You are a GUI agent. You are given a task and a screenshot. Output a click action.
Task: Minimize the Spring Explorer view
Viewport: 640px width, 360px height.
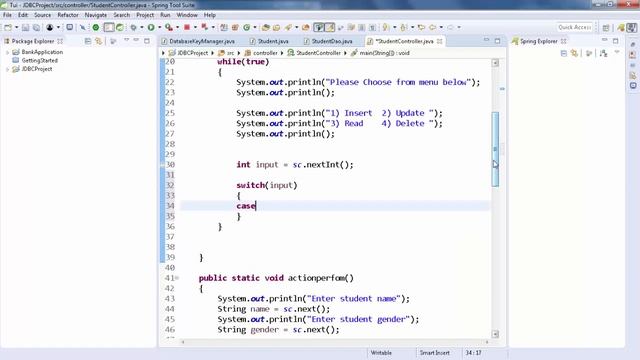[604, 40]
